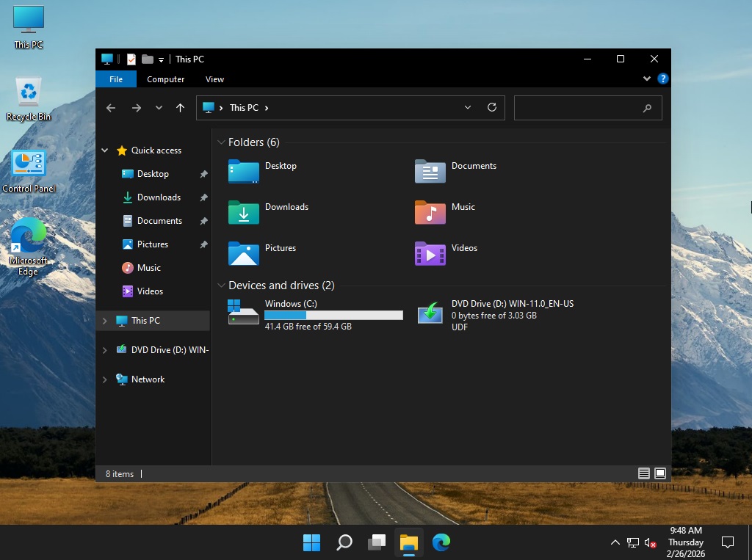
Task: Open Microsoft Edge from the taskbar
Action: click(441, 542)
